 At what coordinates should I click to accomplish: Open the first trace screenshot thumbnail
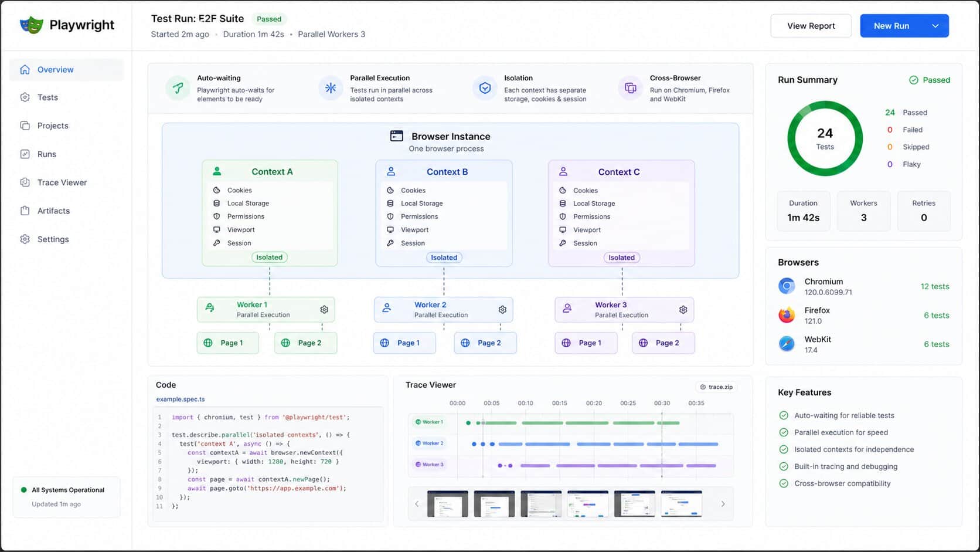[x=448, y=504]
